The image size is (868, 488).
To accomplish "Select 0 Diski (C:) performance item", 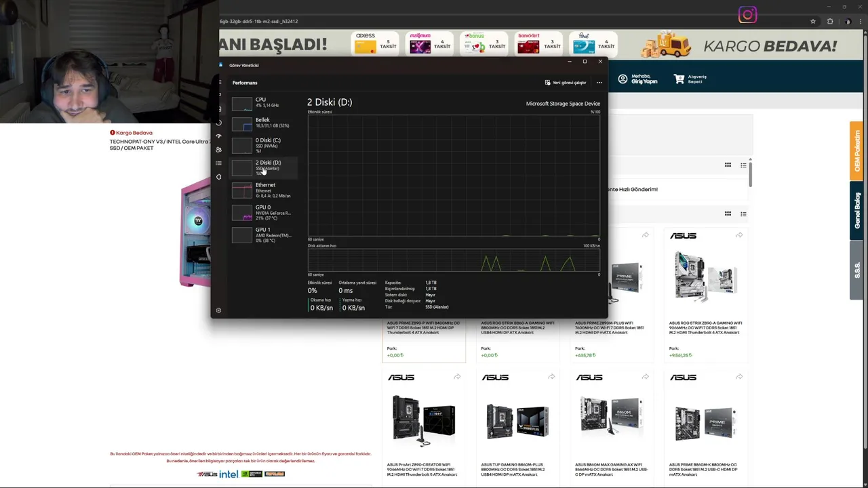I will click(263, 145).
